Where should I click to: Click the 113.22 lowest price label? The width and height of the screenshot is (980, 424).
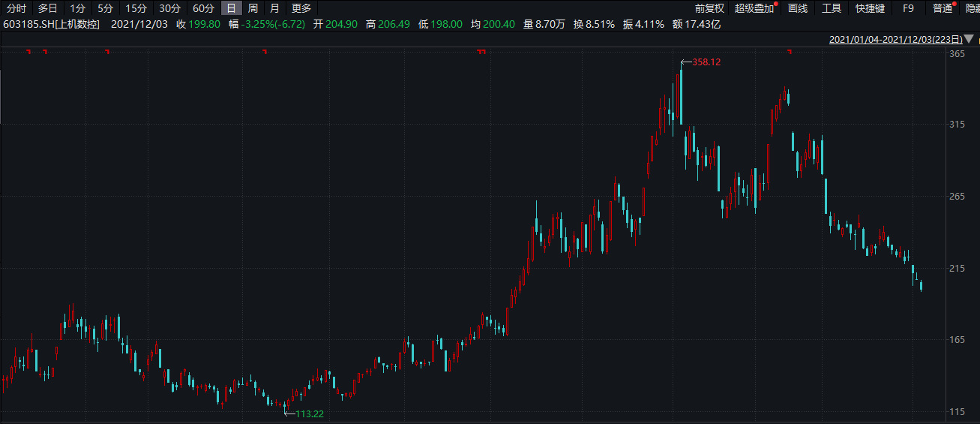click(x=310, y=413)
